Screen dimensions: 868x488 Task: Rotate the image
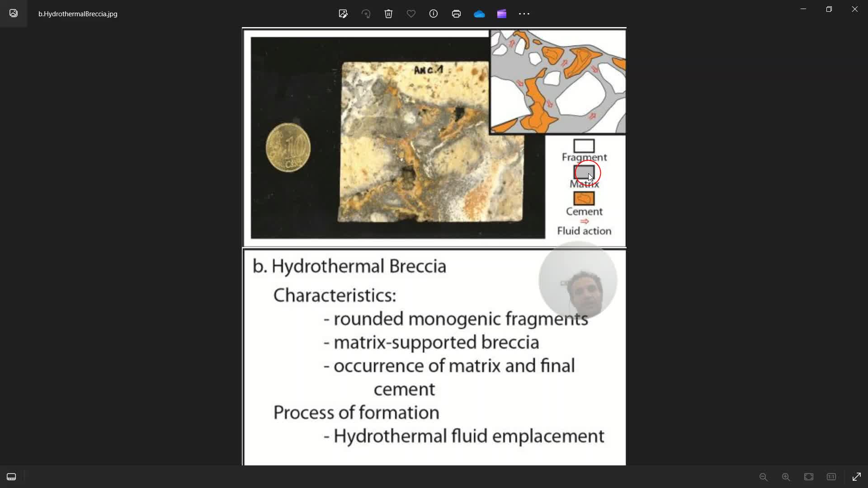pos(366,14)
